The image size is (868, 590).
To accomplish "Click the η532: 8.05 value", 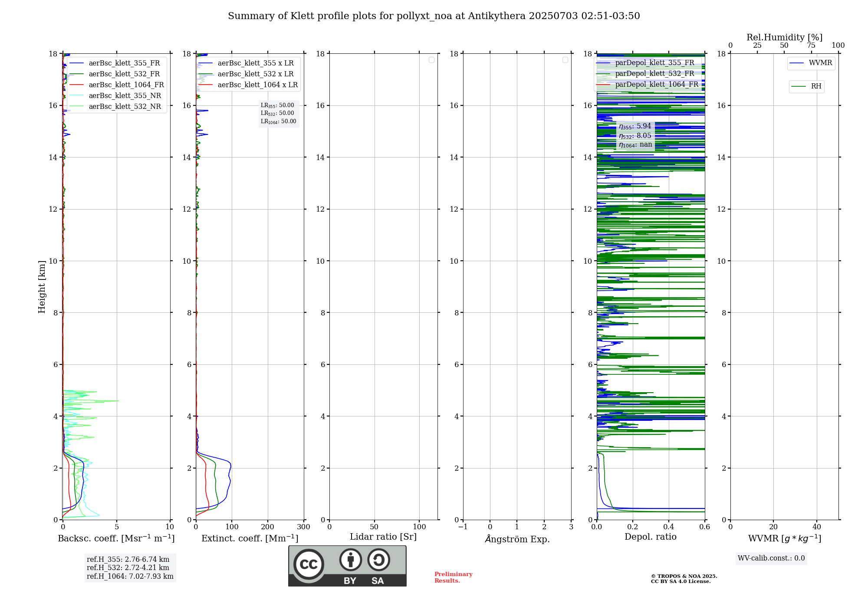I will pos(635,136).
